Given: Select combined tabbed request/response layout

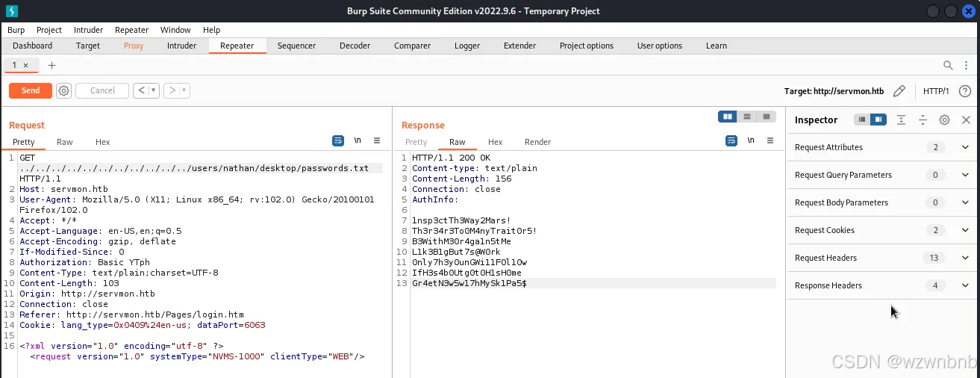Looking at the screenshot, I should pyautogui.click(x=767, y=117).
